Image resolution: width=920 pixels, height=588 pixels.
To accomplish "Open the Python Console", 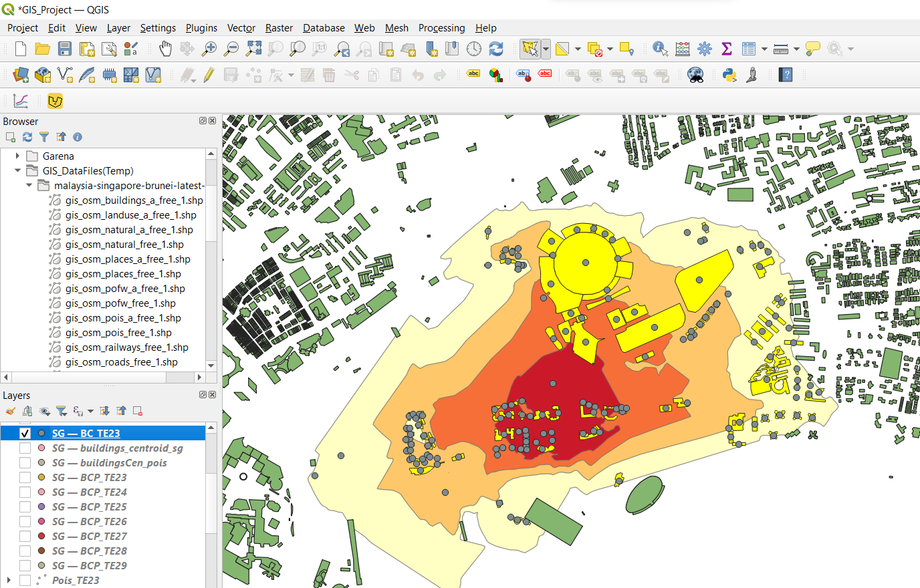I will 729,75.
